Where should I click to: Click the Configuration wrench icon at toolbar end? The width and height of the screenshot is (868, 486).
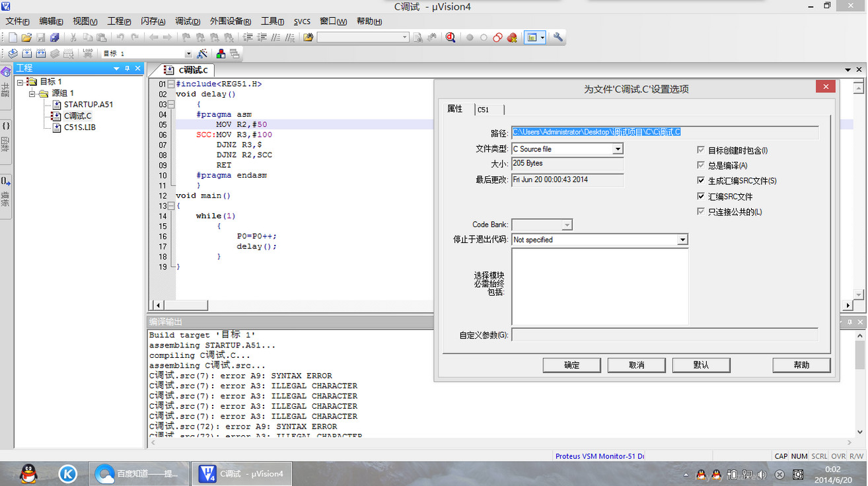click(557, 38)
